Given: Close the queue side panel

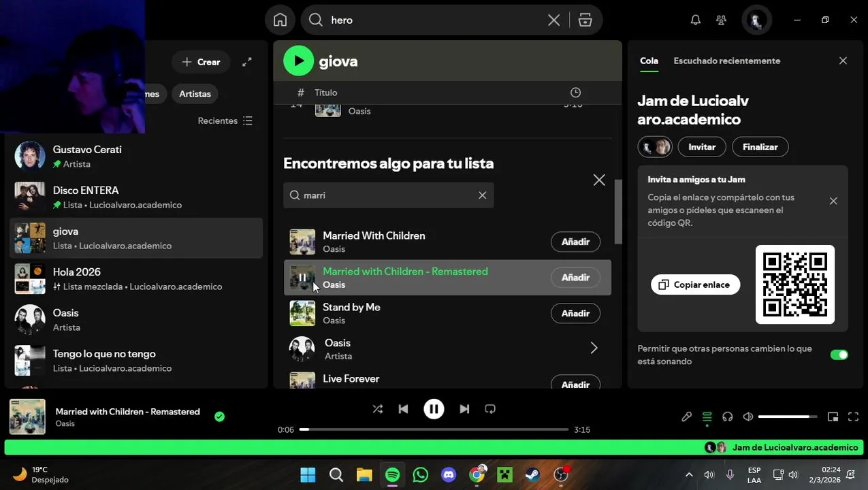Looking at the screenshot, I should point(843,61).
